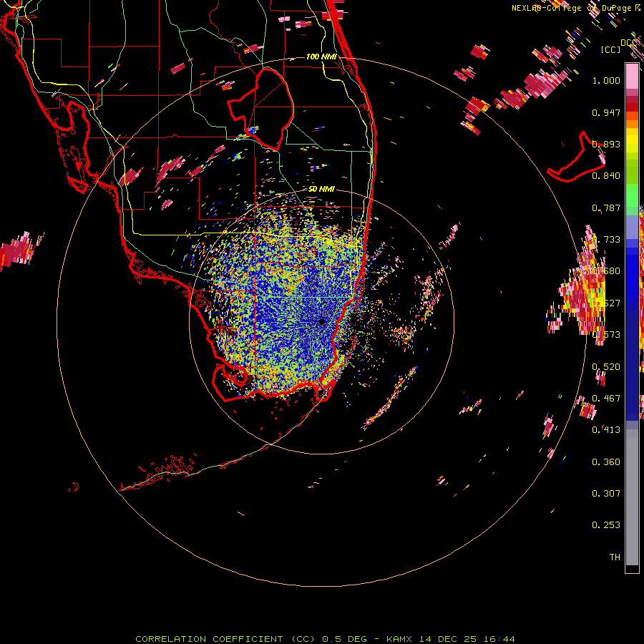The image size is (644, 644).
Task: Select the 0.467 legend value
Action: [606, 399]
